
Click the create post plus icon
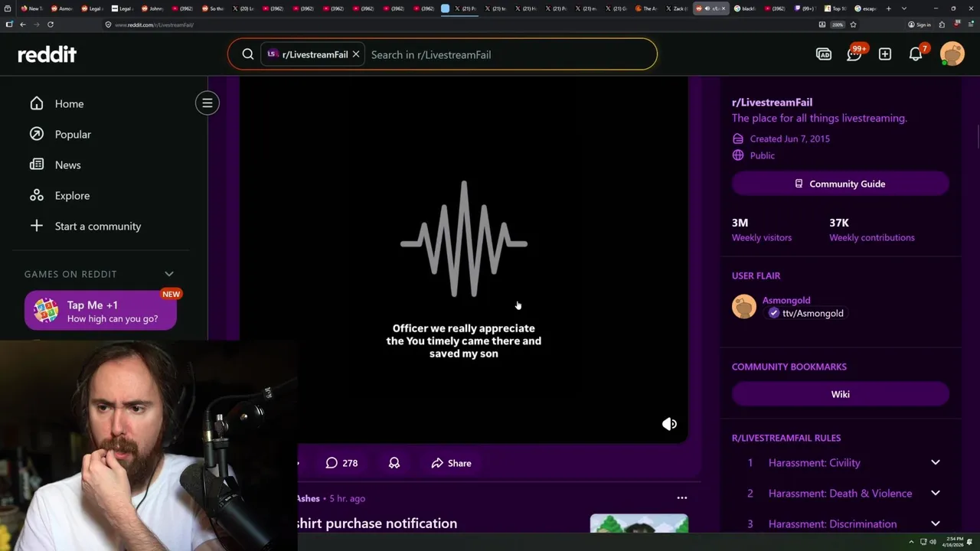885,54
